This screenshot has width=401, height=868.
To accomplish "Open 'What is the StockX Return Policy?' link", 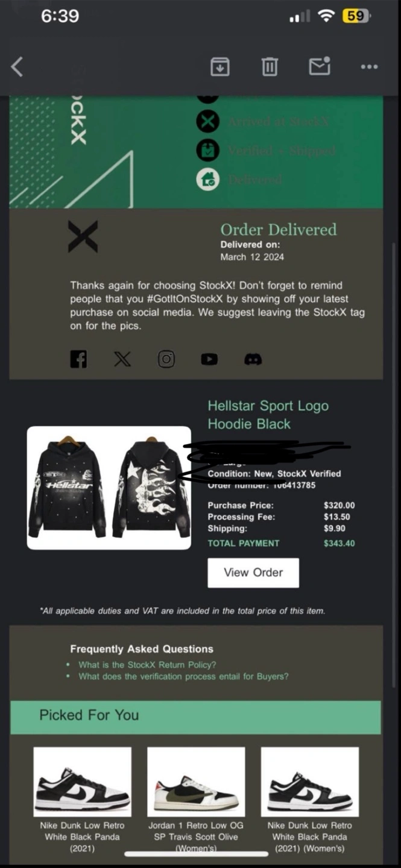I will [x=147, y=664].
